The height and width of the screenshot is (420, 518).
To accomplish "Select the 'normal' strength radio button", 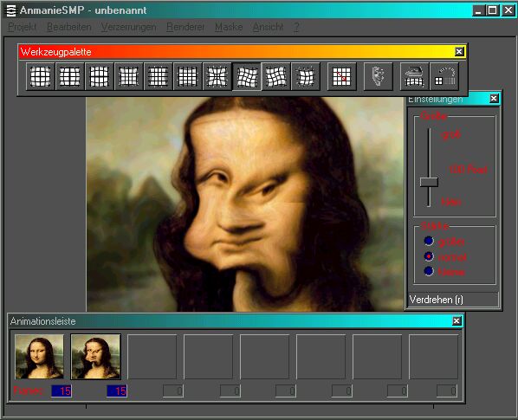I will (x=429, y=256).
